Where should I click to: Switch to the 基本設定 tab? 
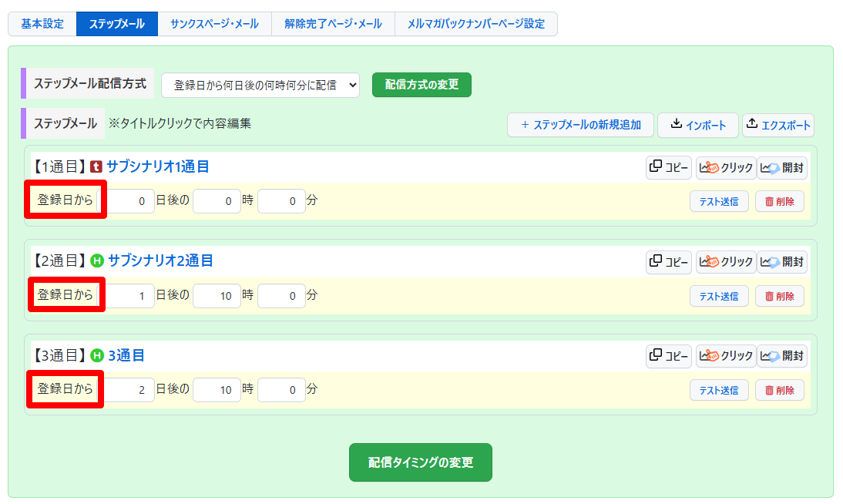(x=42, y=24)
